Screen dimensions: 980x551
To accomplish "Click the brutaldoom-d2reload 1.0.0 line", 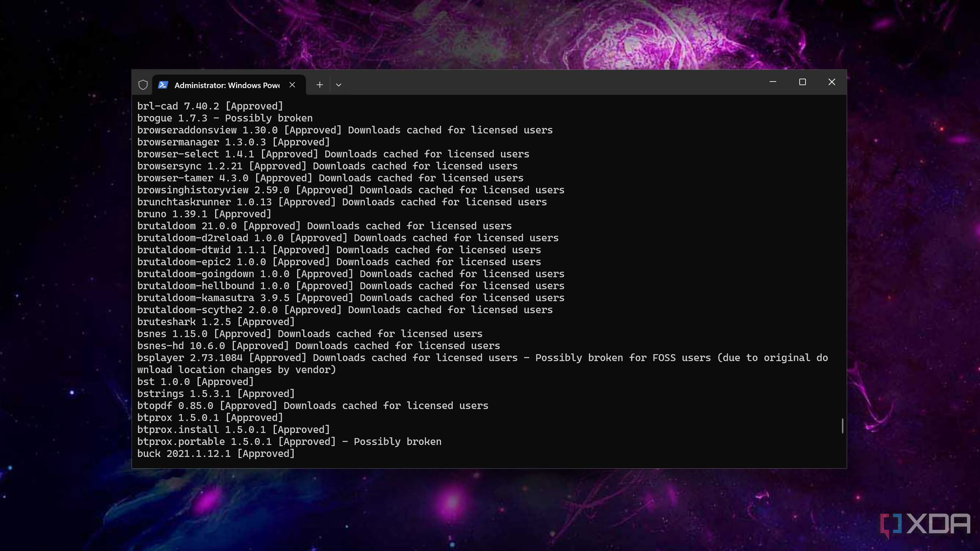I will click(348, 238).
